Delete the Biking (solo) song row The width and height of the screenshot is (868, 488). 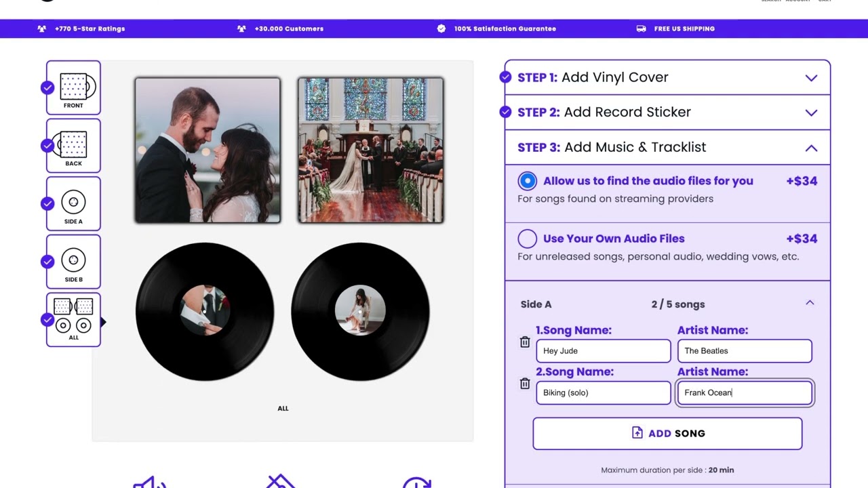tap(525, 384)
